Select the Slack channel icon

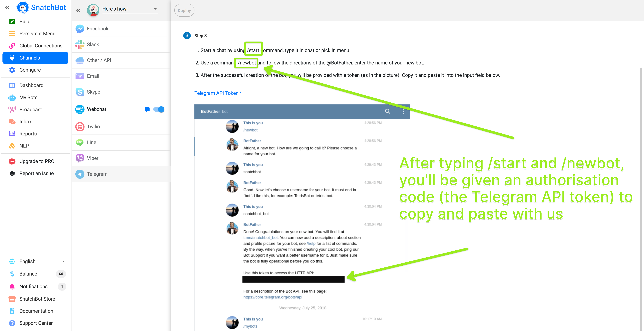click(80, 44)
